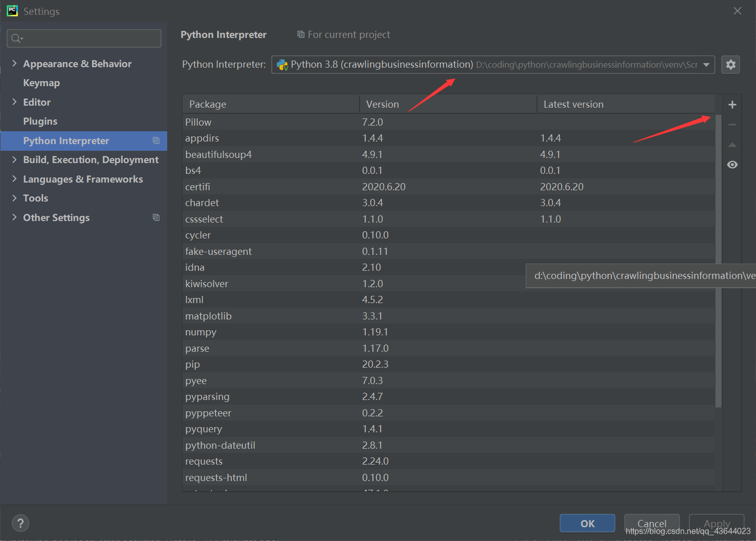Select the cycler package row

pos(448,235)
